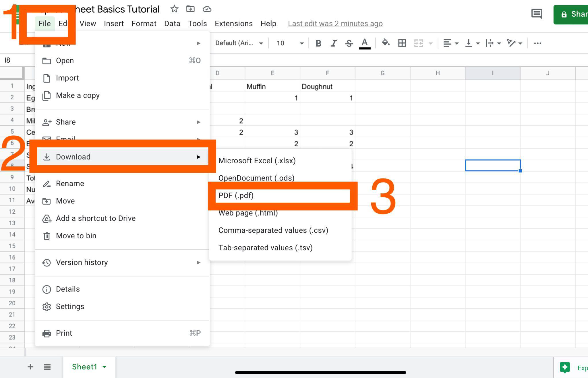
Task: Click the green Share button
Action: click(571, 14)
